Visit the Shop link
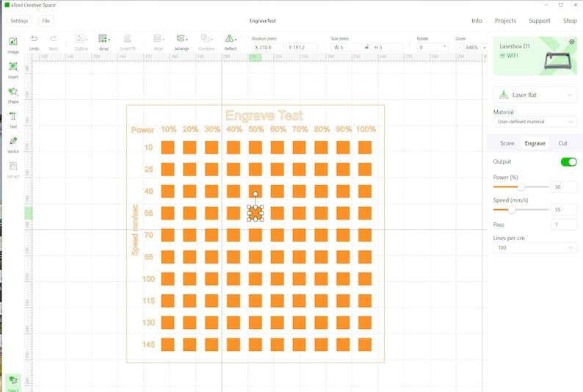Screen dimensions: 583x392 (570, 21)
